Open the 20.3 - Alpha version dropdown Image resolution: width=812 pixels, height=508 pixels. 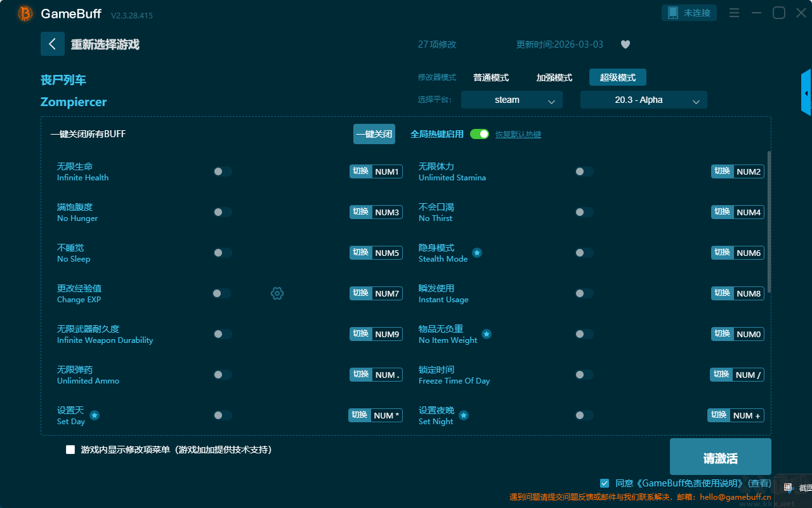pos(644,100)
